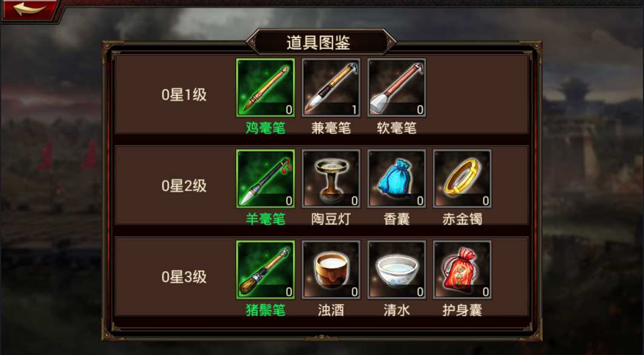
Task: Choose the 清水 water bowl item
Action: pos(397,270)
